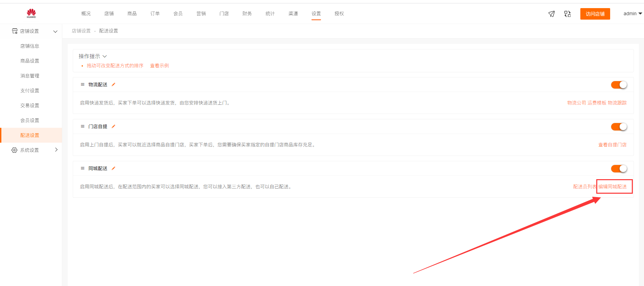Click drag handle icon for 同城配送
644x286 pixels.
pos(82,168)
